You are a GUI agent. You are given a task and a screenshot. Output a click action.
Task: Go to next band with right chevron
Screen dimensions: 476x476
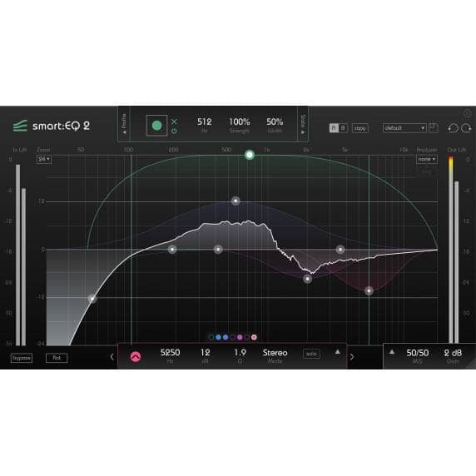pyautogui.click(x=352, y=357)
